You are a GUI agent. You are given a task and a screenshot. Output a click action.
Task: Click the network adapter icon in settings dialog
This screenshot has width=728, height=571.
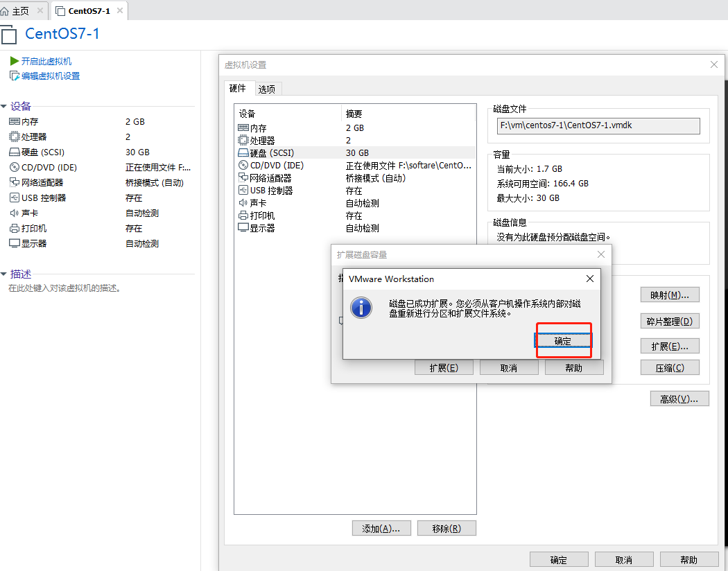(x=243, y=177)
